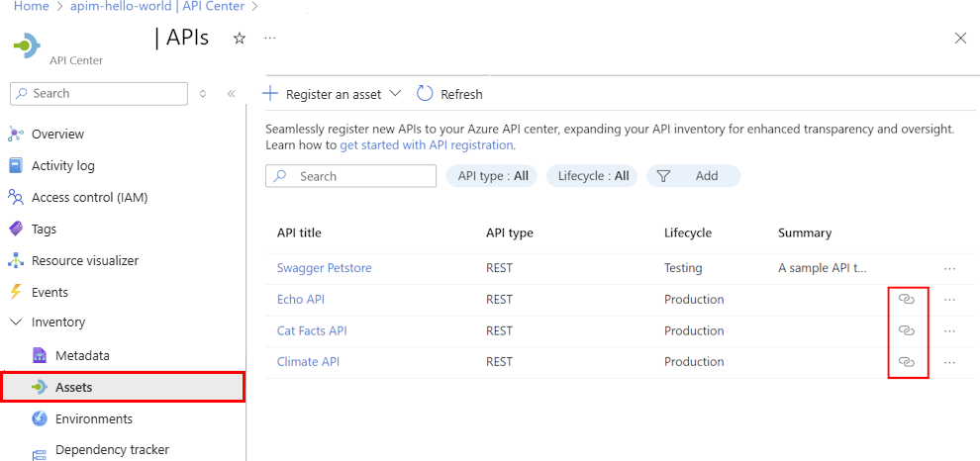Screen dimensions: 980x461
Task: Collapse the sidebar with the double chevron
Action: point(231,94)
